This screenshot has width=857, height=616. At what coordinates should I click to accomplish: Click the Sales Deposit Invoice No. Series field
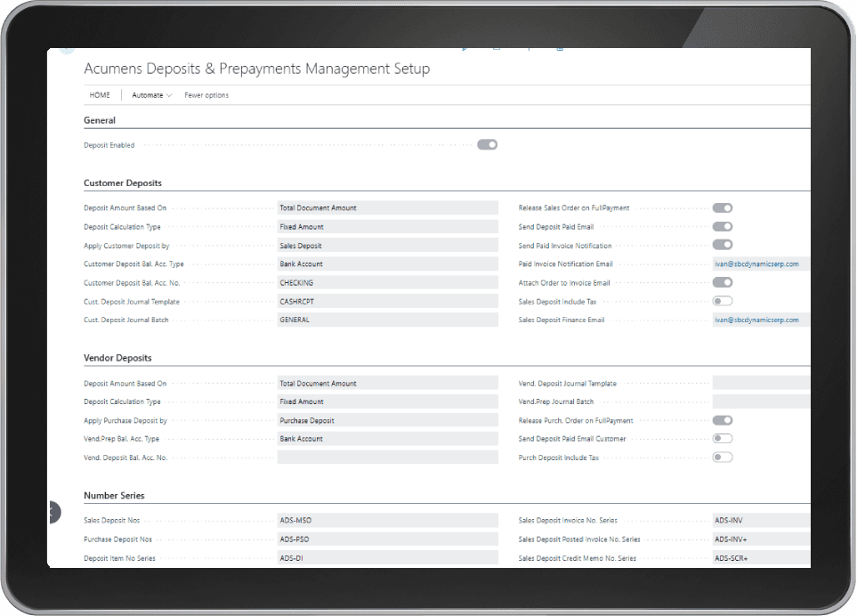tap(761, 521)
